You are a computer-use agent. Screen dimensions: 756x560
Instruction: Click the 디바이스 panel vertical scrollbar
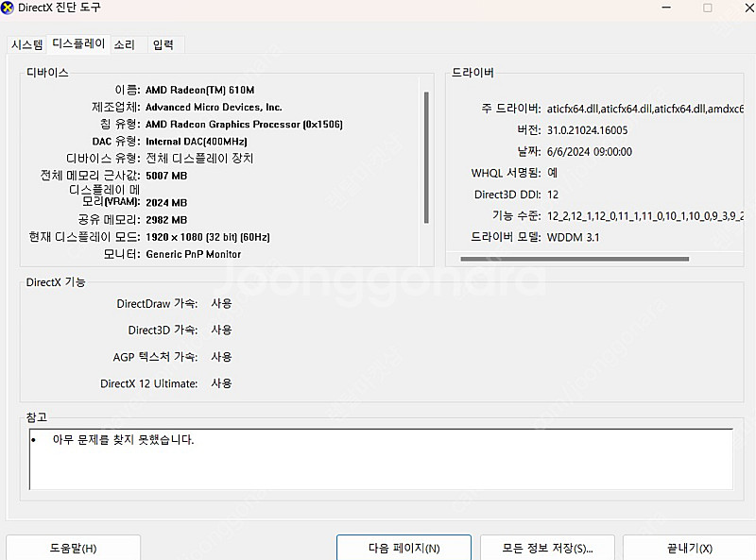[426, 158]
